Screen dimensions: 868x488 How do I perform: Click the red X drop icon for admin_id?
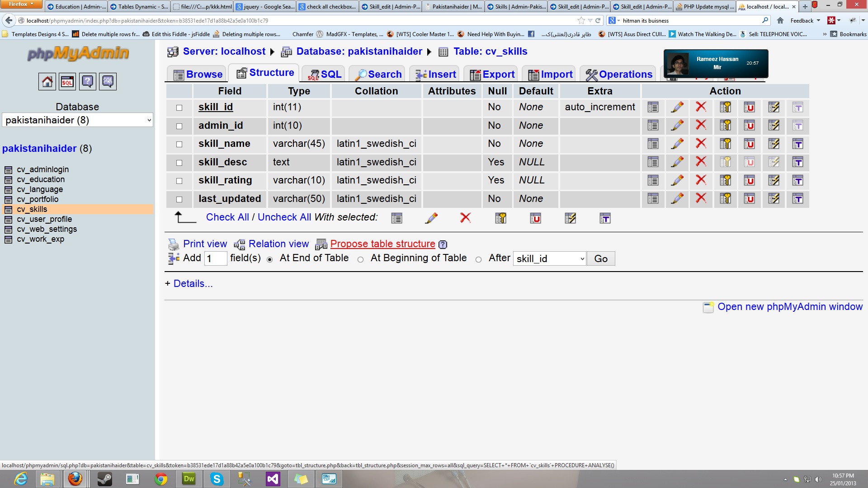[701, 125]
